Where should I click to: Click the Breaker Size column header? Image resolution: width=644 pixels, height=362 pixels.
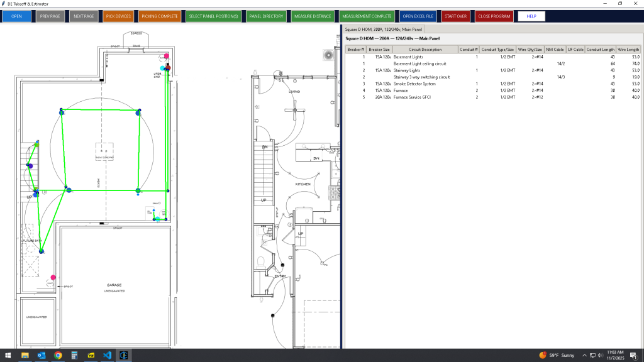[x=379, y=49]
